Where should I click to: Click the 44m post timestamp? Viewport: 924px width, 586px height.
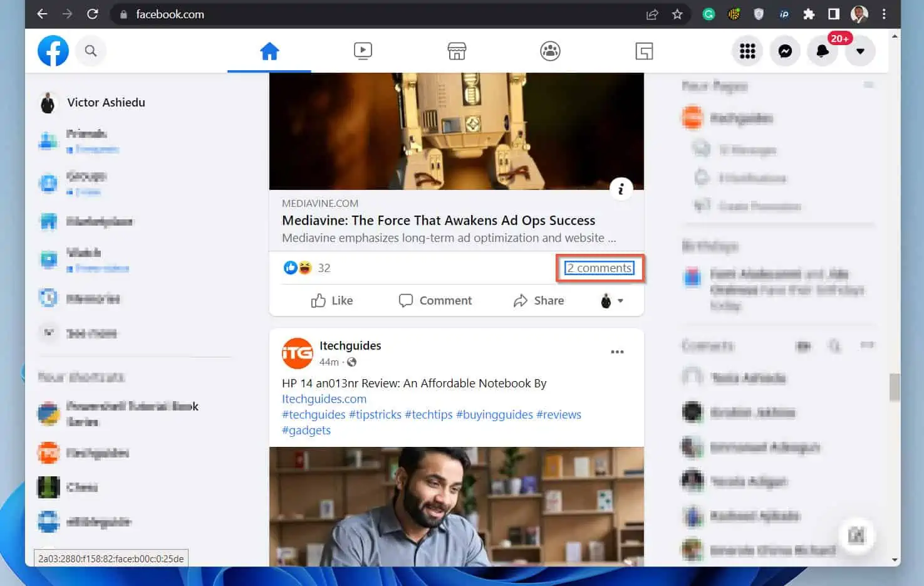click(x=329, y=362)
